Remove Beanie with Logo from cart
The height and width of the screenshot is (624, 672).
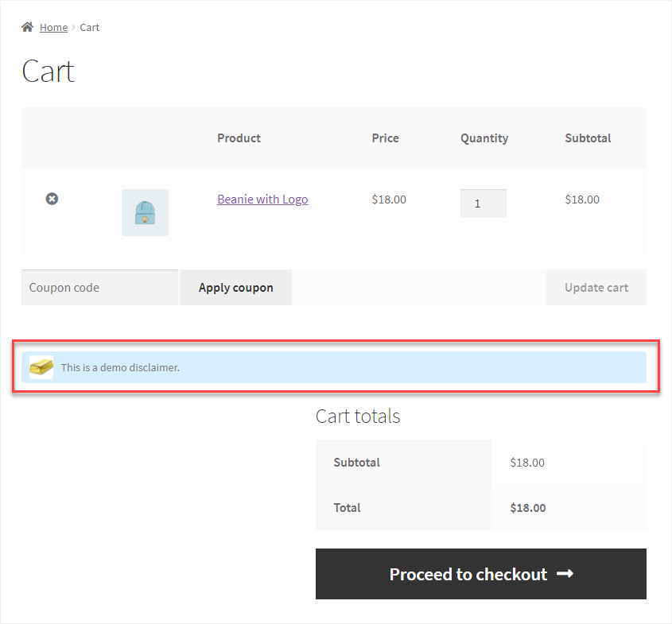52,199
